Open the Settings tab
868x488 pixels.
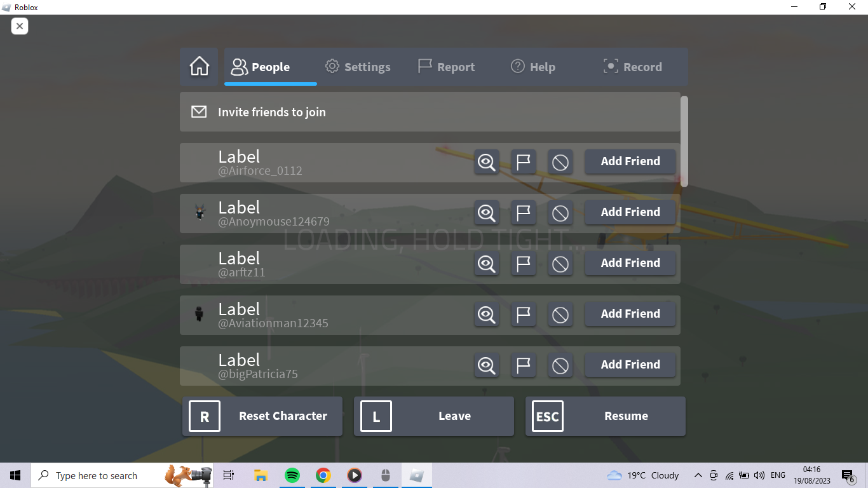click(x=358, y=67)
